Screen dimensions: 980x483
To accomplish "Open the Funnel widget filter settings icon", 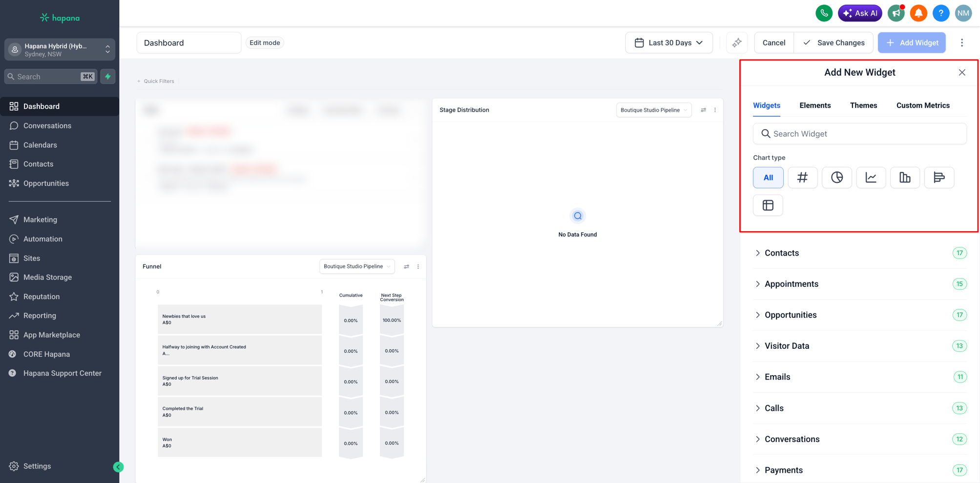I will [x=406, y=267].
